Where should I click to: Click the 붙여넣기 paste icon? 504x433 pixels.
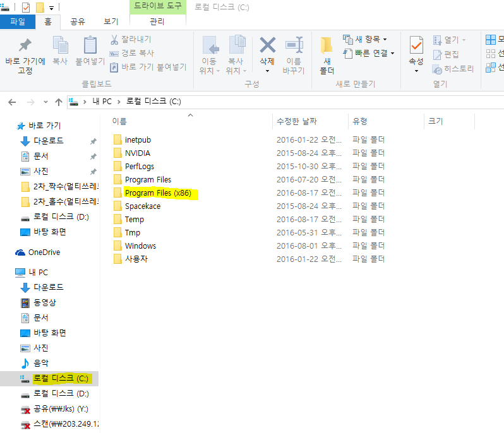(x=90, y=45)
